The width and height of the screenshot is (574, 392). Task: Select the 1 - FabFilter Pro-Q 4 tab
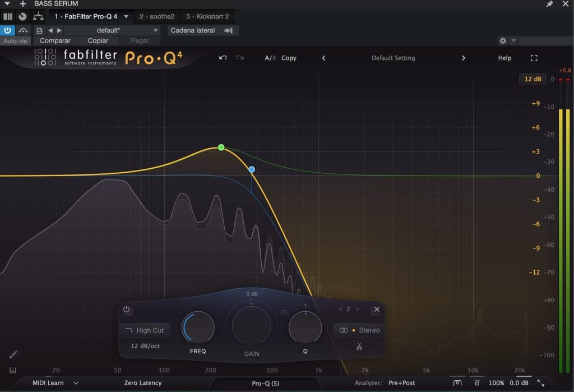pos(86,16)
